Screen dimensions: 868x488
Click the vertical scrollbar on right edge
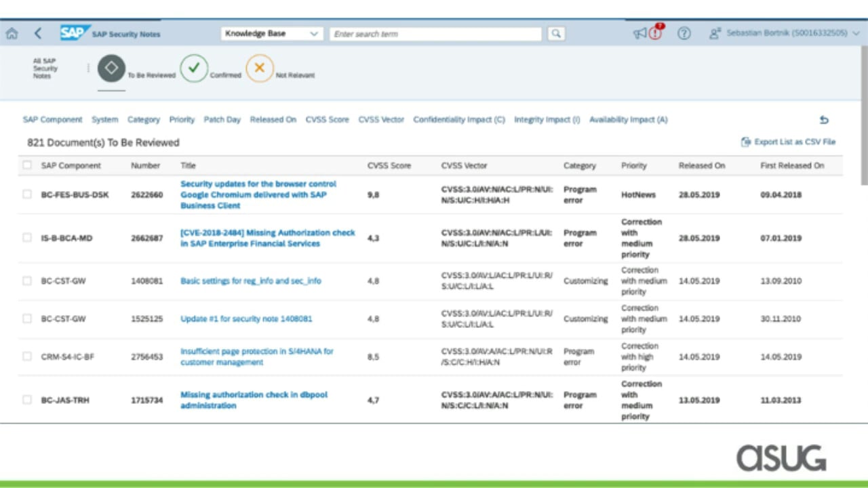tap(863, 115)
